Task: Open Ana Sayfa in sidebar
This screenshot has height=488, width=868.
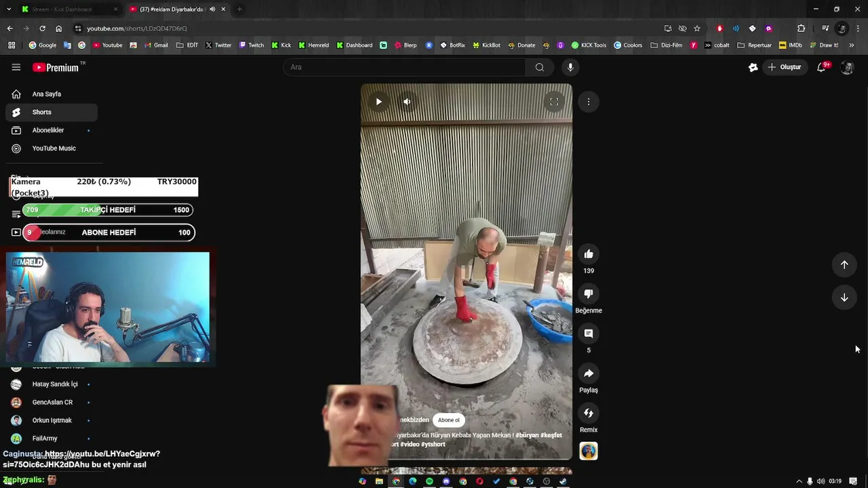Action: pyautogui.click(x=52, y=94)
